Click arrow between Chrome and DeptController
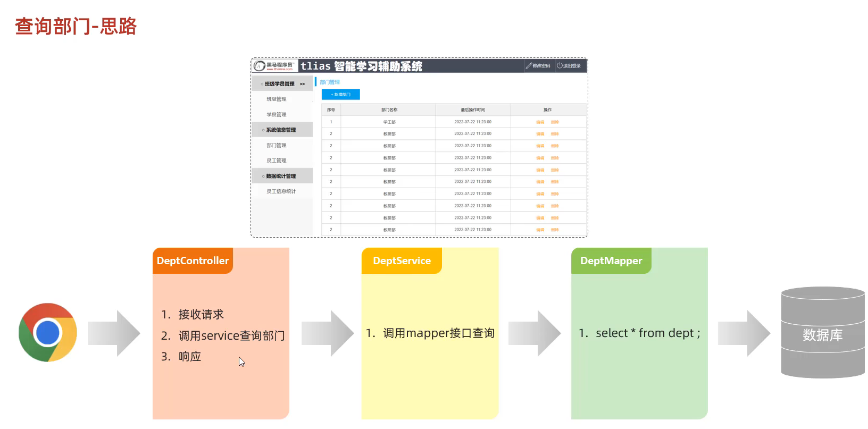The height and width of the screenshot is (429, 868). click(114, 333)
